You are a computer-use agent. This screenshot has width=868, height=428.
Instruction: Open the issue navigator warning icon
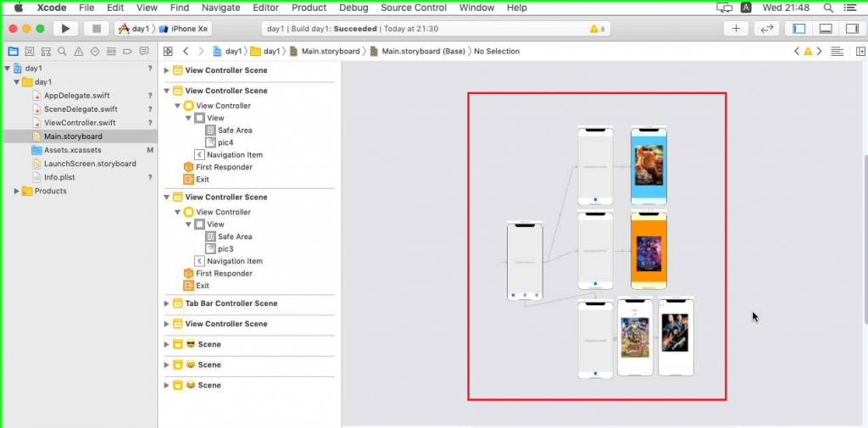tap(79, 52)
